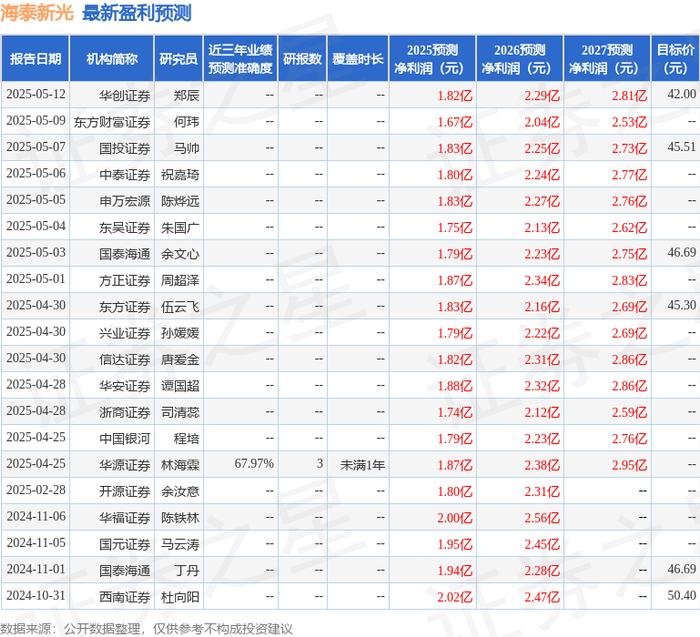Screen dimensions: 700x637
Task: Click 开源证券 institution name
Action: point(125,491)
